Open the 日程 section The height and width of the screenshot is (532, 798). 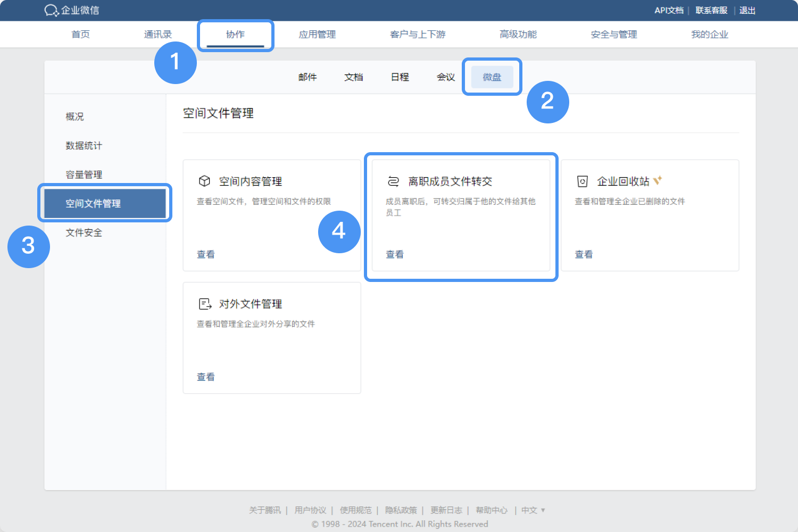[x=399, y=77]
